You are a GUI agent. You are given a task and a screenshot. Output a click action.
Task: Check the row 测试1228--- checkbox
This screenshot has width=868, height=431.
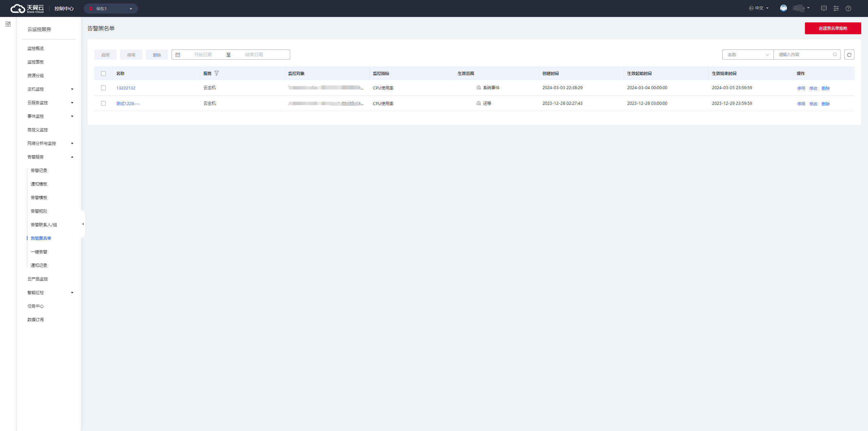[x=103, y=103]
